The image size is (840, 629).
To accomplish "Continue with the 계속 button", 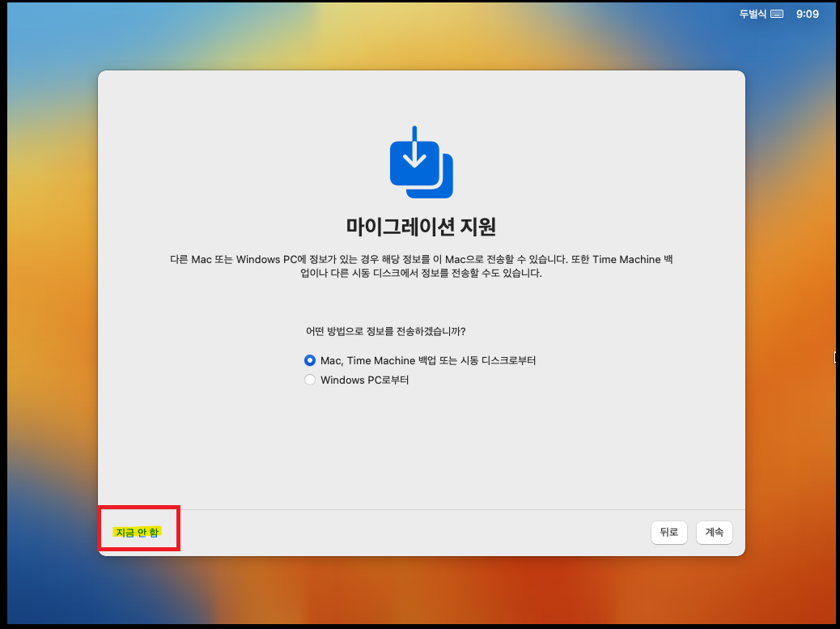I will 714,533.
